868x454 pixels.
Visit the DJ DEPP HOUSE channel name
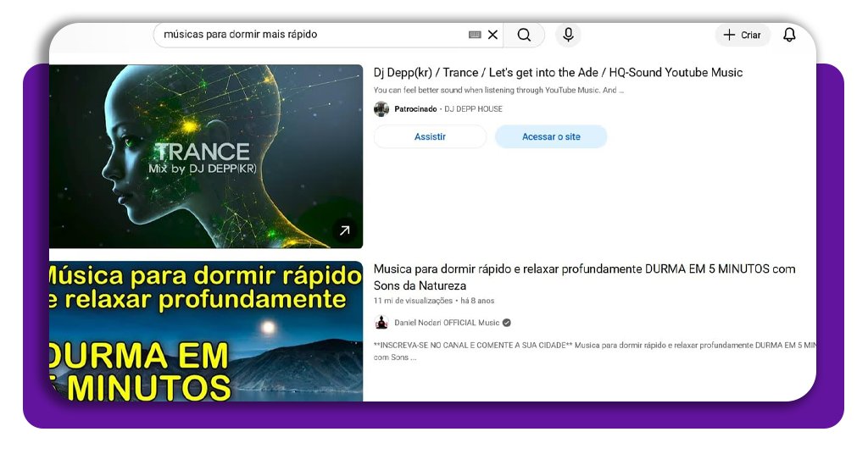point(473,109)
